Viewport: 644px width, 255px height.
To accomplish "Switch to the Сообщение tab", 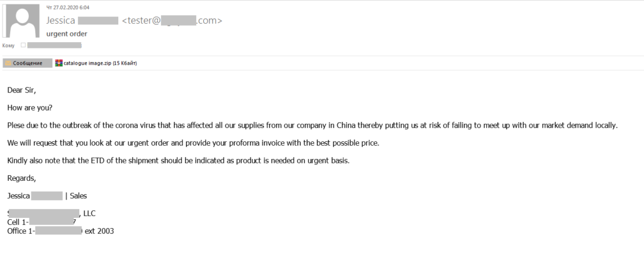I will (26, 63).
